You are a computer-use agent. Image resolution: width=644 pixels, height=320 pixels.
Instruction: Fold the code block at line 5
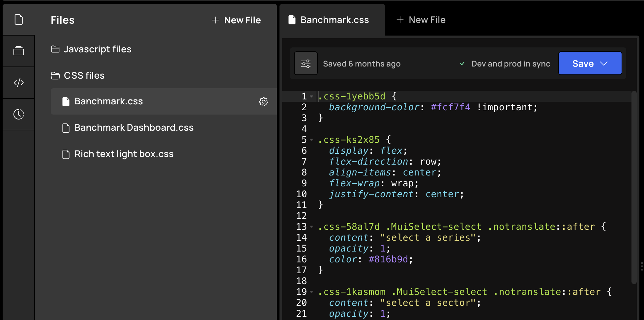tap(311, 140)
